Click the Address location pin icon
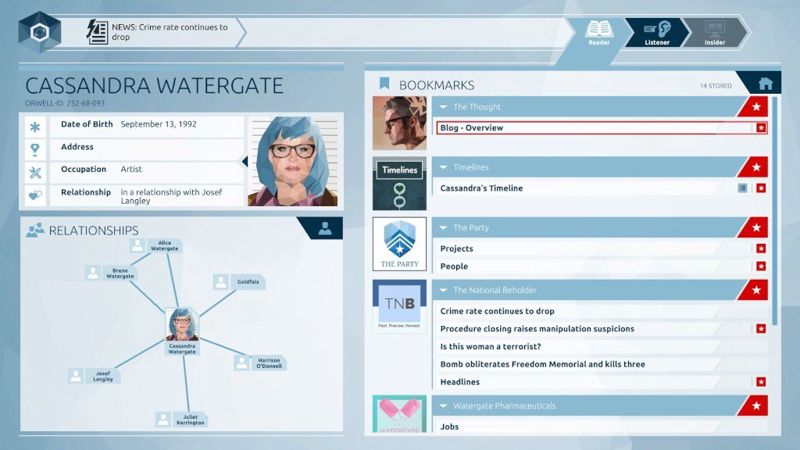The width and height of the screenshot is (800, 450). pyautogui.click(x=35, y=149)
